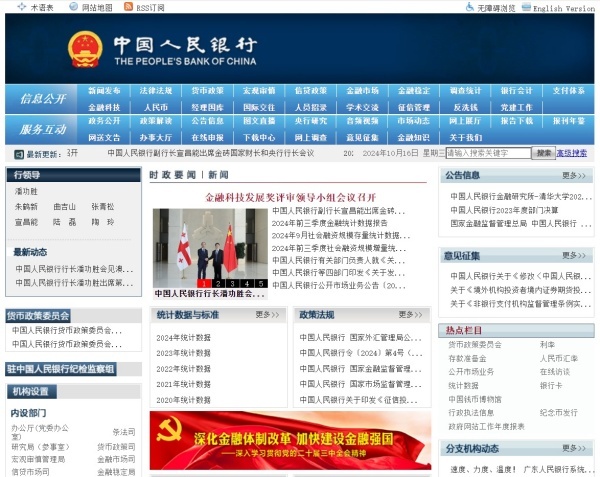This screenshot has width=600, height=477.
Task: Expand 更多 in 意见征集 panel
Action: 574,256
